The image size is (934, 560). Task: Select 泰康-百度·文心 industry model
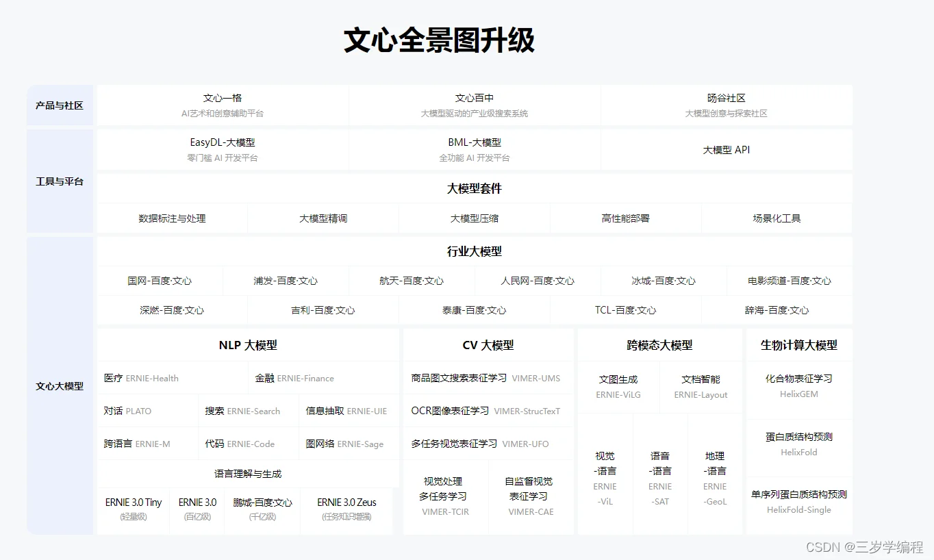475,310
